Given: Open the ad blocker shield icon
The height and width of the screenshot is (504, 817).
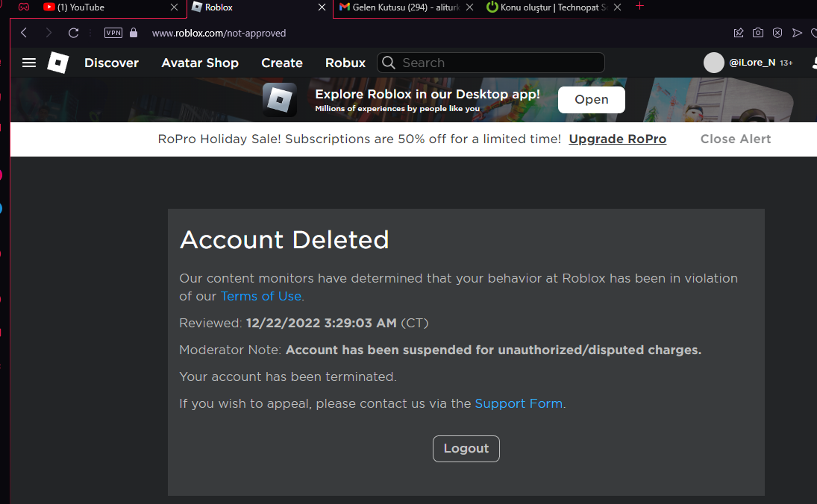Looking at the screenshot, I should click(777, 33).
